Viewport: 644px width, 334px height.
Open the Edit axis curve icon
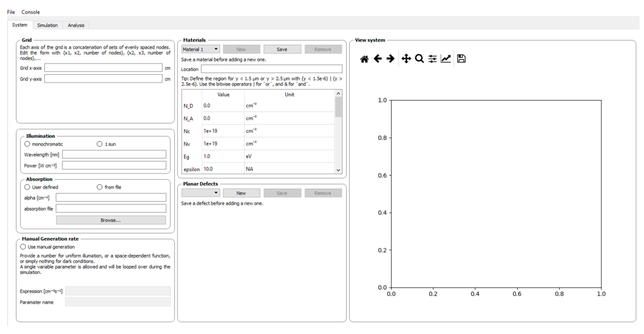tap(445, 59)
